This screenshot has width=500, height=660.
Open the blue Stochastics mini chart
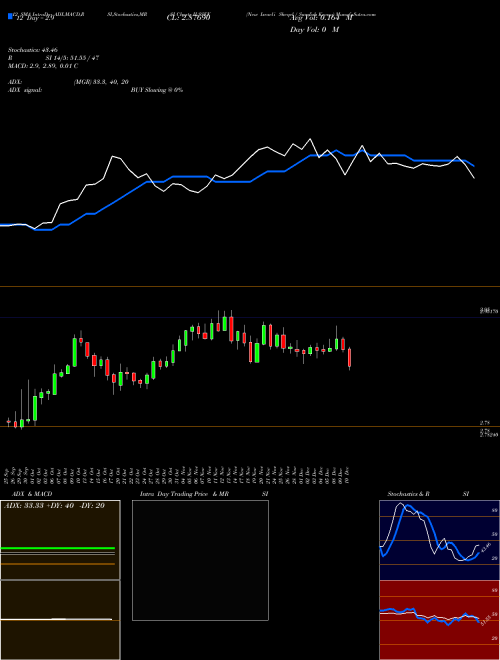(439, 540)
